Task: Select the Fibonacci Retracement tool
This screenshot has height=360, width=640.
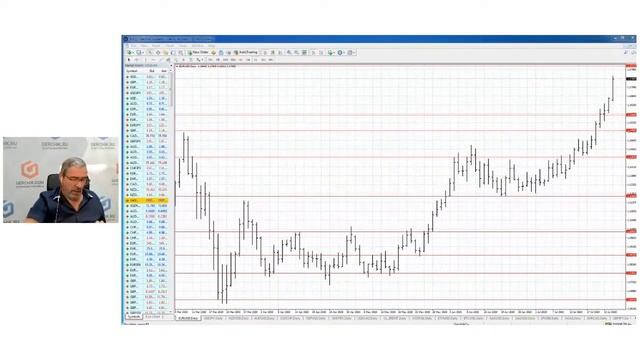Action: pyautogui.click(x=176, y=60)
